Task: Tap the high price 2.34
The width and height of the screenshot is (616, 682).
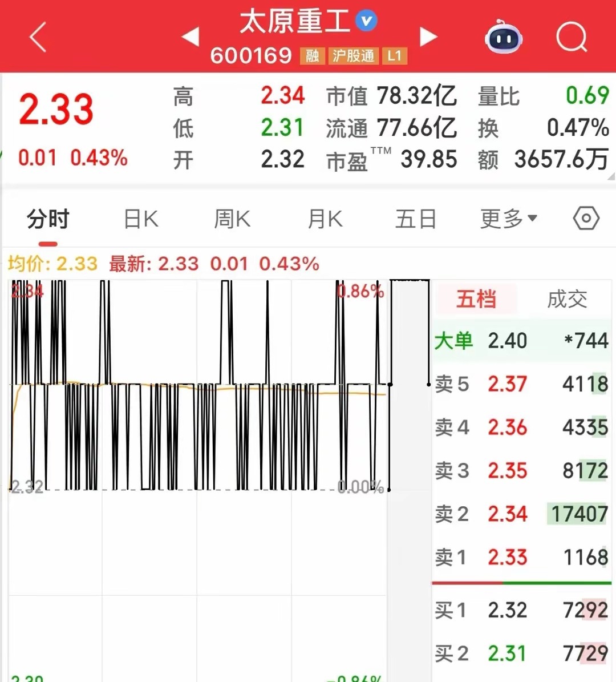Action: [282, 96]
